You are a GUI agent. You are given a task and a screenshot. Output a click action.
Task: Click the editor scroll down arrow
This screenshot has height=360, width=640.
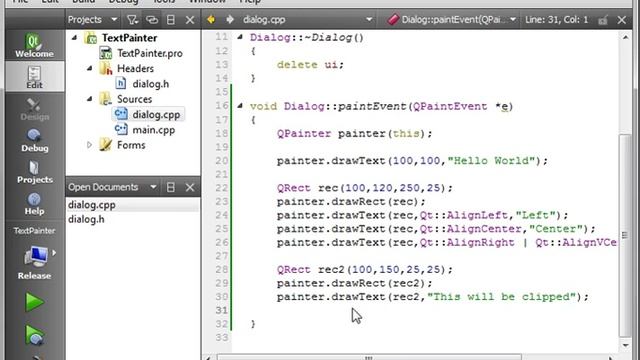pos(625,345)
